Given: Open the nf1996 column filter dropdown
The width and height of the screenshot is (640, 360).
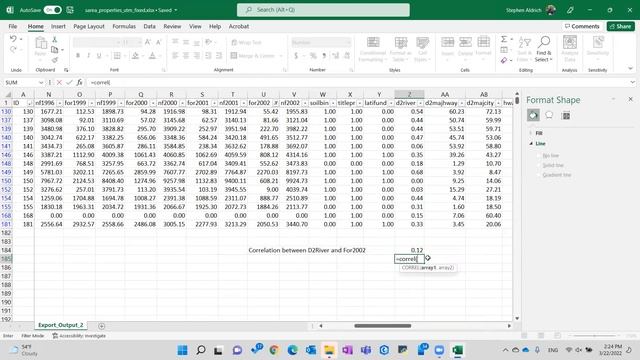Looking at the screenshot, I should point(59,103).
